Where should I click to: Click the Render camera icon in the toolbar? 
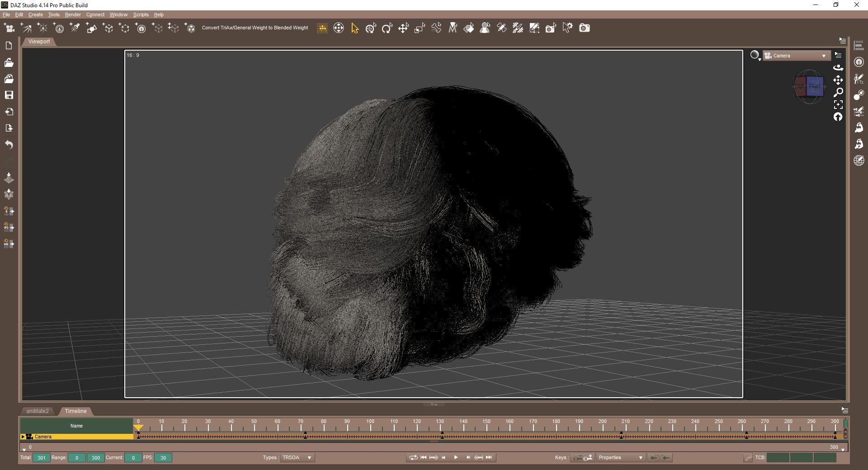point(584,28)
